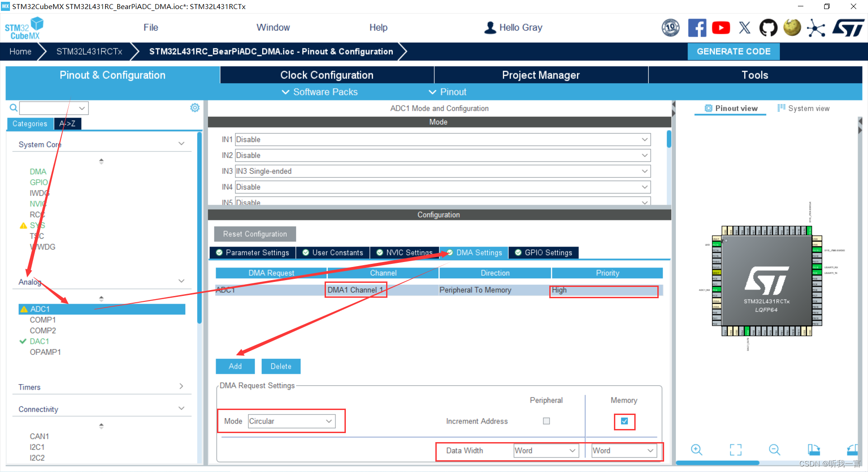Open the Help menu
This screenshot has width=868, height=472.
pyautogui.click(x=378, y=28)
